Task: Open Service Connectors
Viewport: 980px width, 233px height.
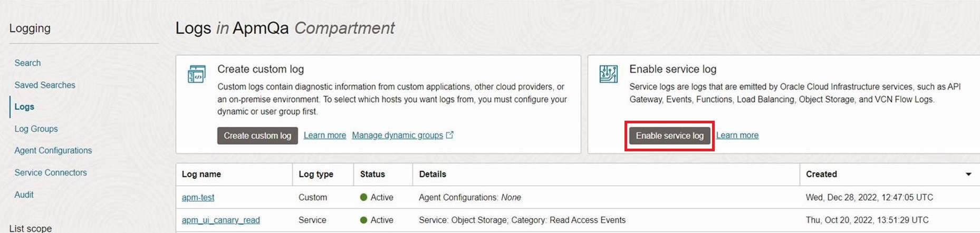Action: pos(51,172)
